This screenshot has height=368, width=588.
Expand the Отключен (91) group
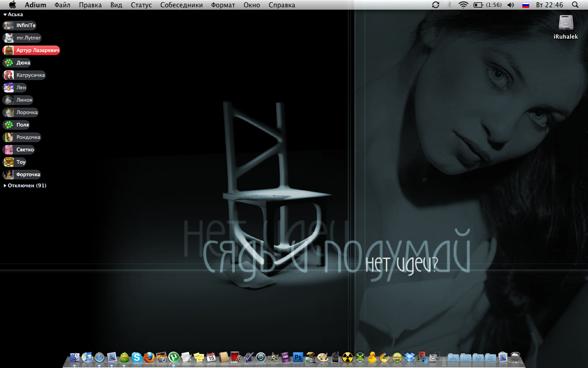[x=5, y=186]
